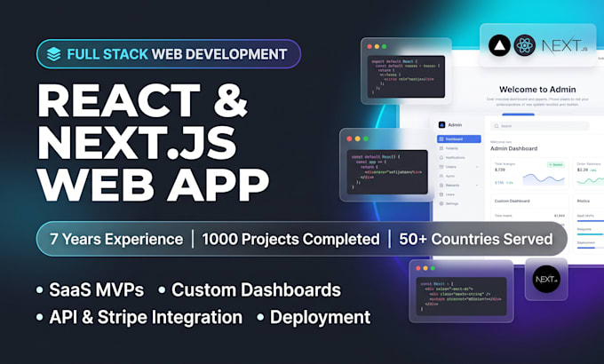Open the Dashboard item in sidebar
Screen dimensions: 604x364
click(x=459, y=139)
